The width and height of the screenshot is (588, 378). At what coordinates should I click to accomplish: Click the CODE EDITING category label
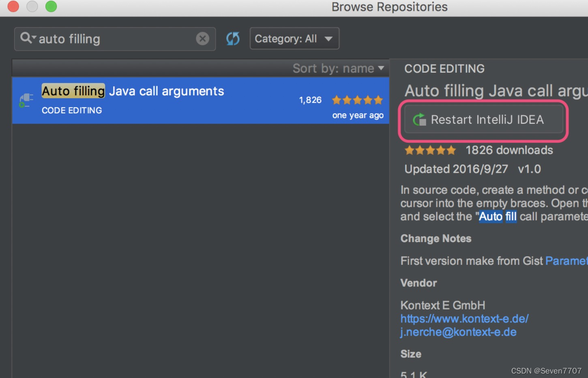click(x=71, y=110)
